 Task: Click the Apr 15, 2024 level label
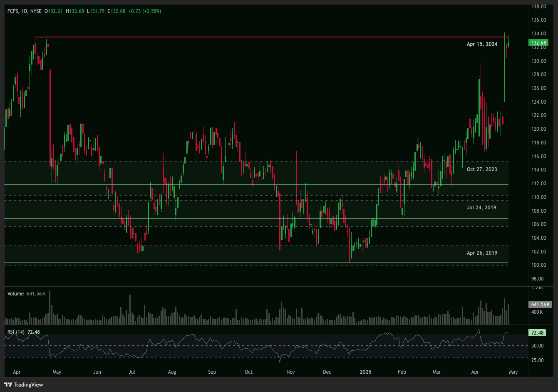tap(482, 44)
